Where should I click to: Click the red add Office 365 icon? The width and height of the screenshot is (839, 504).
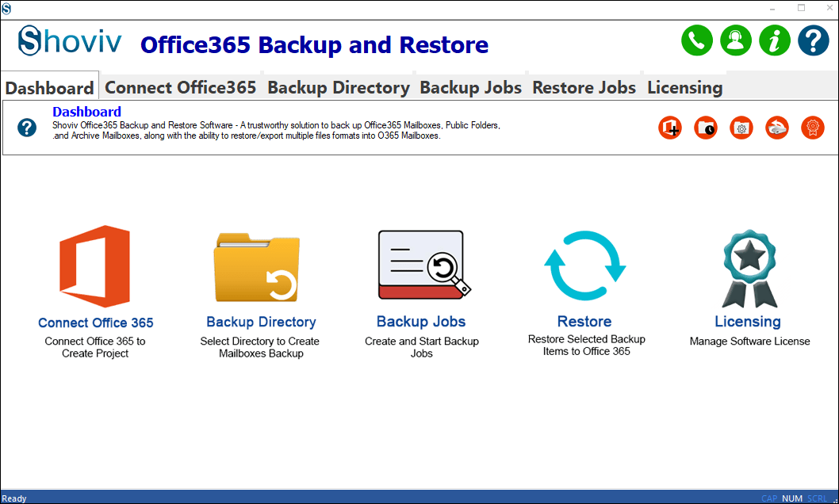[670, 128]
